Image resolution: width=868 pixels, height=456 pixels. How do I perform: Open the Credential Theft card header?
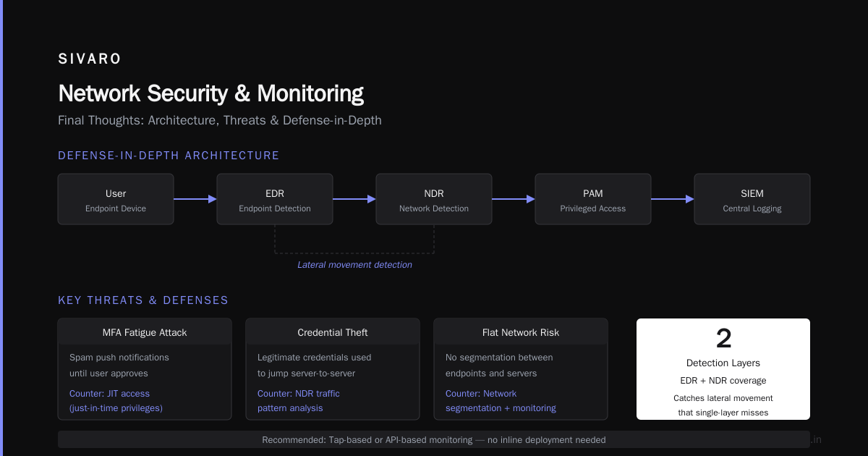tap(333, 332)
